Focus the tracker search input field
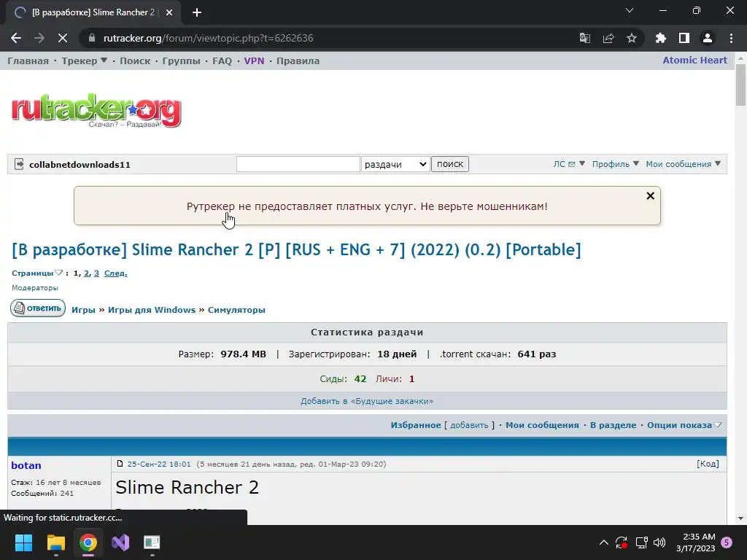Viewport: 747px width, 560px height. click(298, 164)
